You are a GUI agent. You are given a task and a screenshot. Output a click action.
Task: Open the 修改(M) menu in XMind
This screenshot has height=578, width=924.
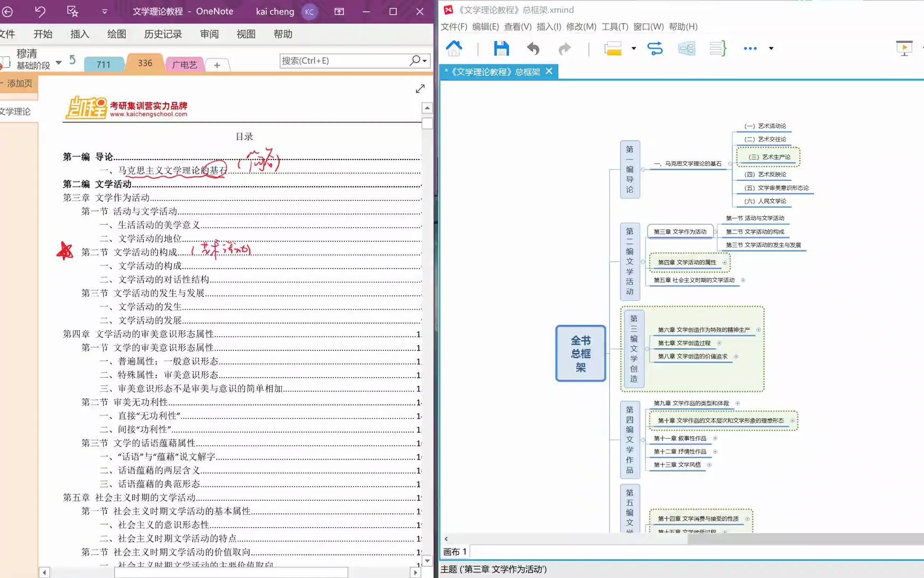tap(581, 27)
